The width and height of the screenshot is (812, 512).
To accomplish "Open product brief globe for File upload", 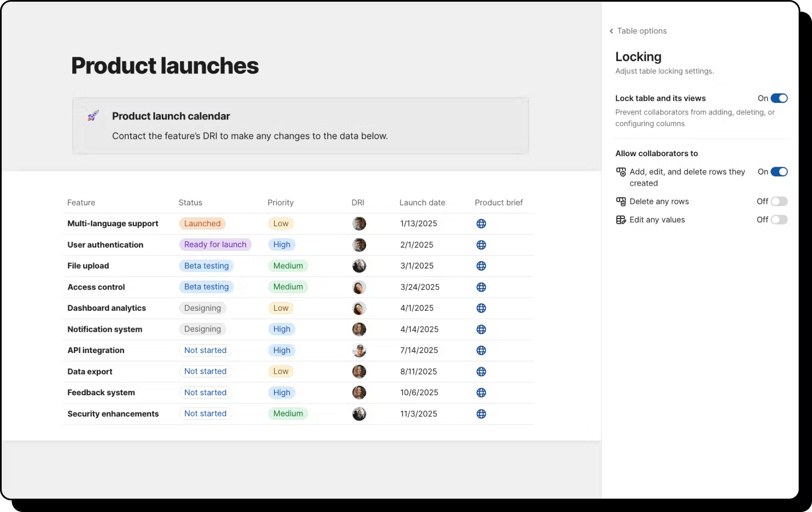I will point(481,266).
